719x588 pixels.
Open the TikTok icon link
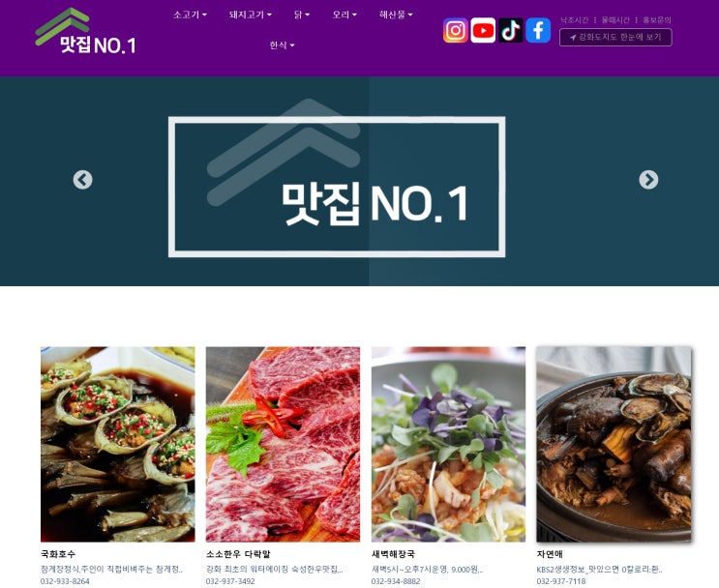(510, 30)
